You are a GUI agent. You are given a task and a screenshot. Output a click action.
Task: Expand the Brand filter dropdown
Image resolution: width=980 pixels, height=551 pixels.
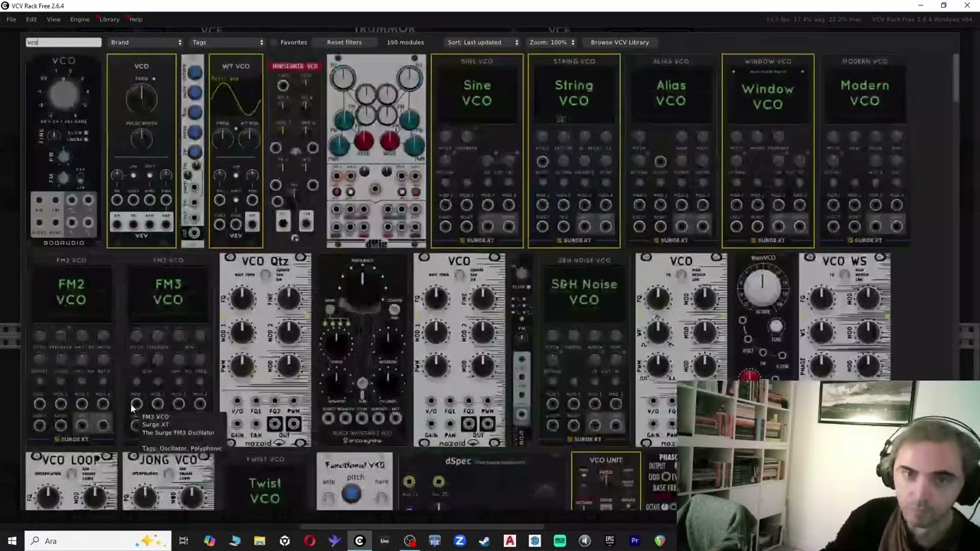146,42
